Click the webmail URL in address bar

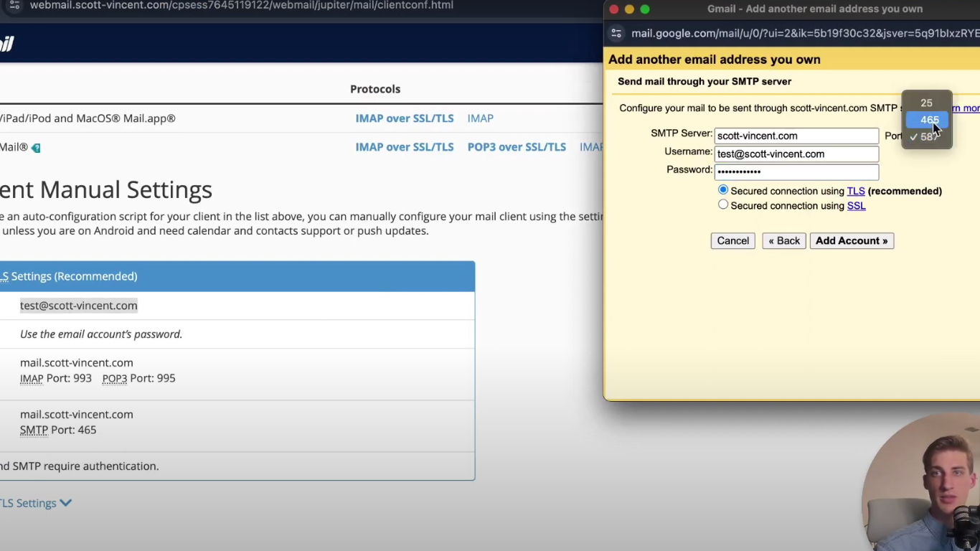coord(241,5)
